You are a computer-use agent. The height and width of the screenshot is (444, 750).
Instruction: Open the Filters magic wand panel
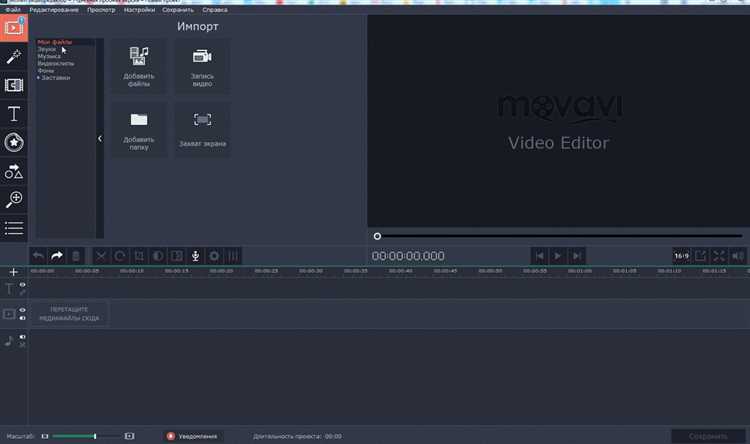tap(14, 56)
